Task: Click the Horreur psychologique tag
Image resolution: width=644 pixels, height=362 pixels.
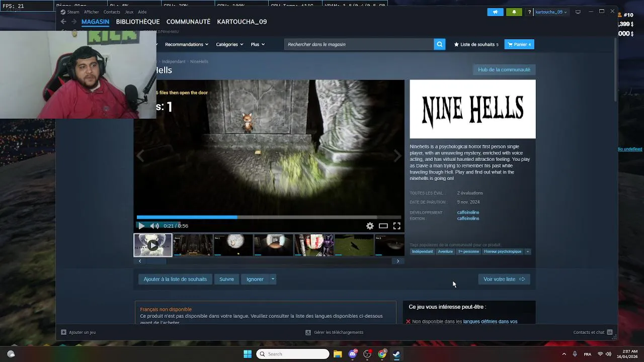Action: (x=503, y=251)
